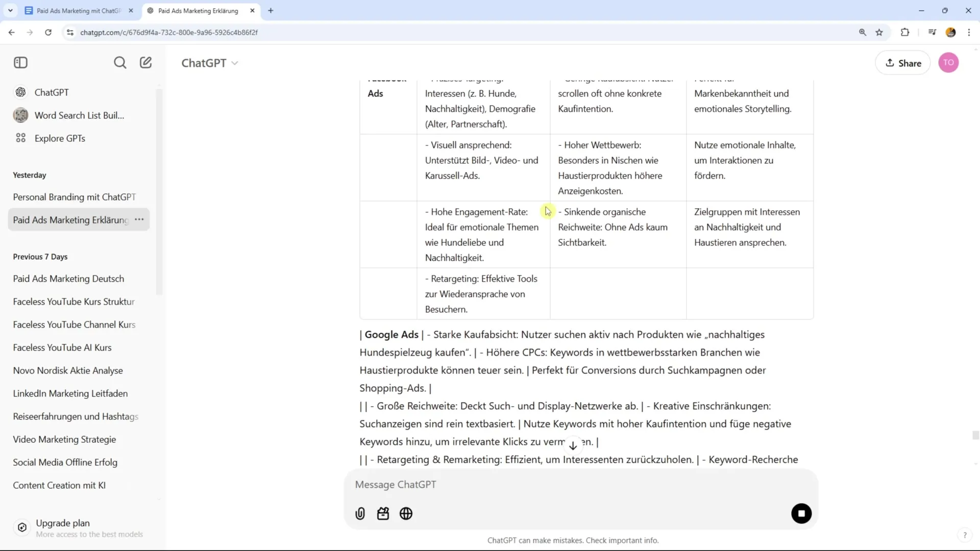
Task: Bookmark this page with star icon
Action: pyautogui.click(x=879, y=32)
